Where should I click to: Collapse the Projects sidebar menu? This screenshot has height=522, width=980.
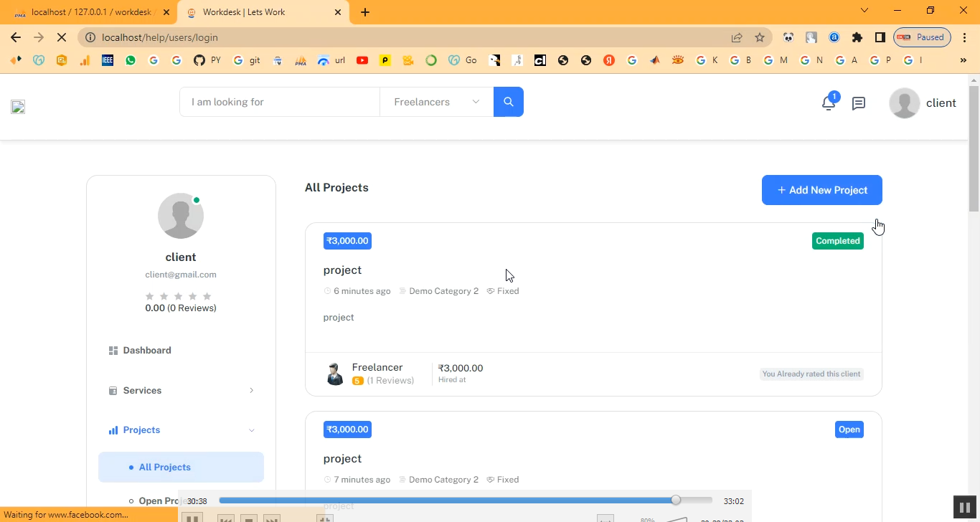coord(181,430)
